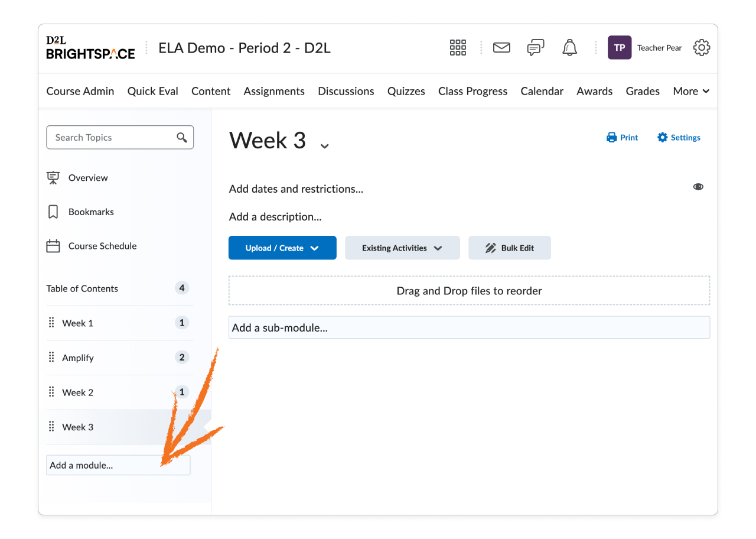Select Week 2 in Table of Contents
Screen dimensions: 756x539
(x=78, y=392)
